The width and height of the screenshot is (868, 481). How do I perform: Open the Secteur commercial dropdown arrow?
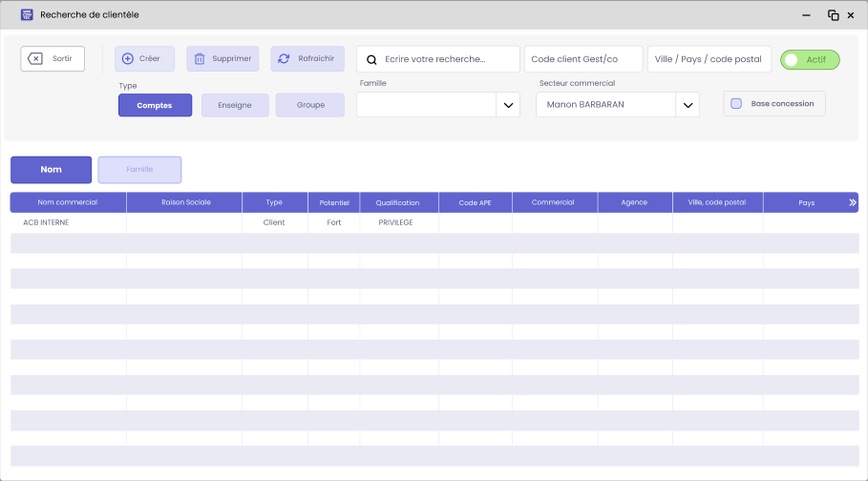tap(687, 105)
